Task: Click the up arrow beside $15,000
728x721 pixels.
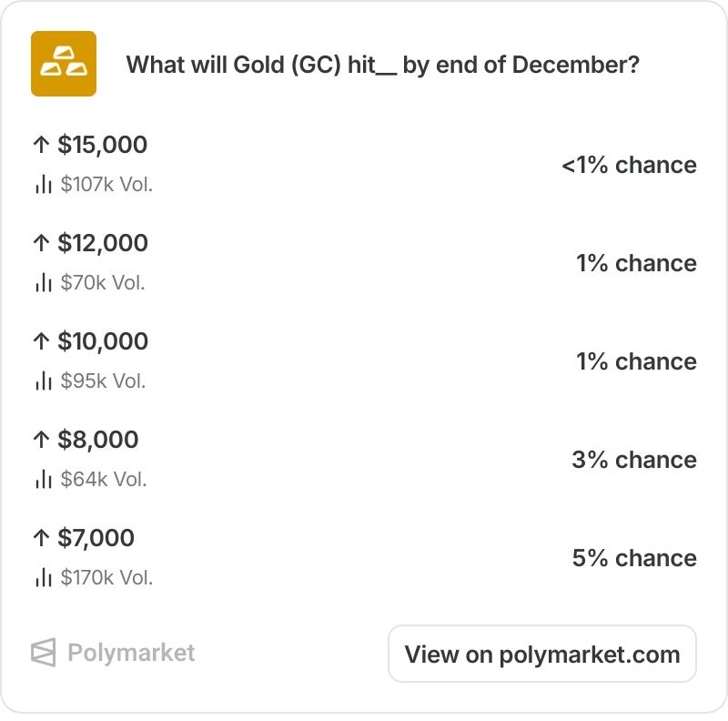Action: click(41, 145)
